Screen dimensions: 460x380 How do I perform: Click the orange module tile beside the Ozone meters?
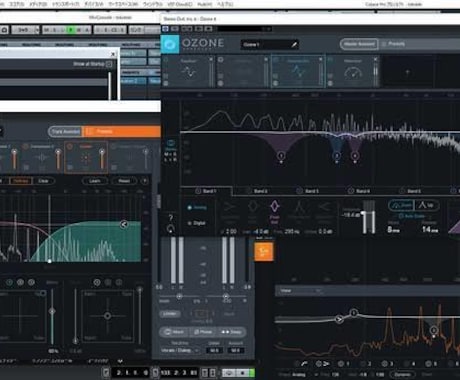[264, 251]
